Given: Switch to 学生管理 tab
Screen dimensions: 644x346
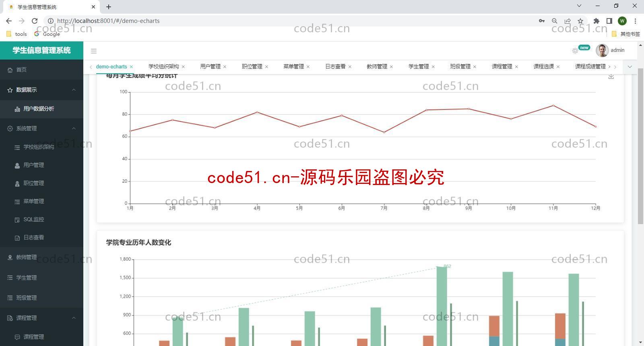Looking at the screenshot, I should pos(419,67).
